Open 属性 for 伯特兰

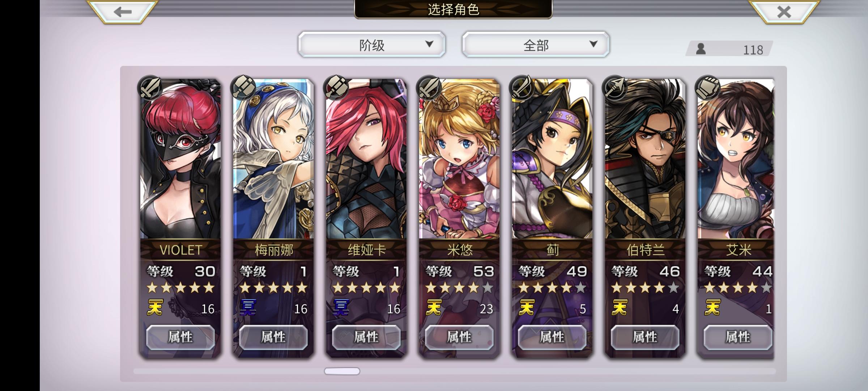645,337
